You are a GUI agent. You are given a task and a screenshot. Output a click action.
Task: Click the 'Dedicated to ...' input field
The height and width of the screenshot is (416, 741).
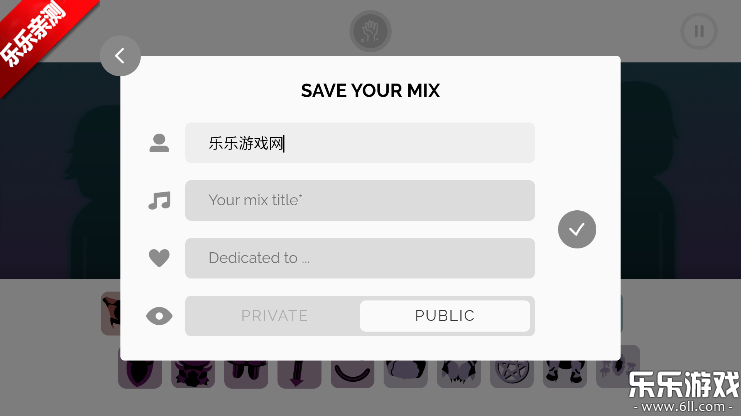360,258
